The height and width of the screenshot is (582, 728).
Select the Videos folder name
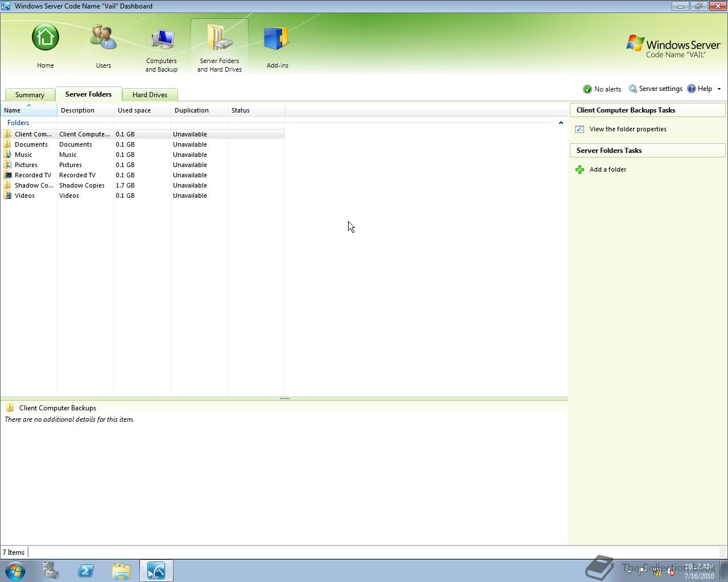(24, 196)
